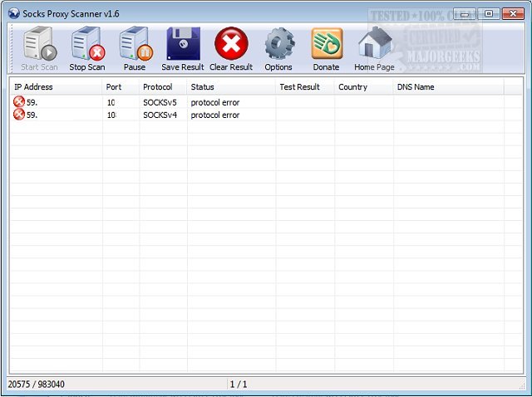Click the protocol error status in SOCKSv5 row
This screenshot has height=397, width=532.
(x=215, y=102)
